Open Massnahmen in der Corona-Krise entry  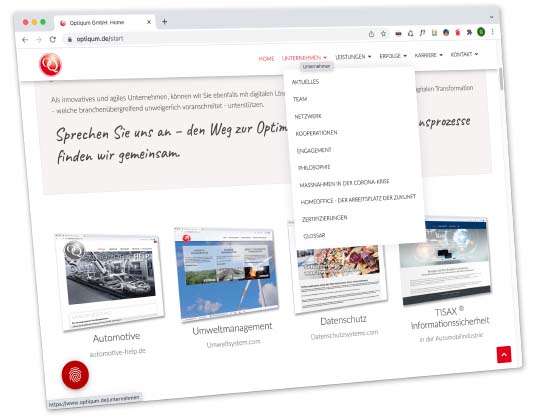pyautogui.click(x=344, y=183)
